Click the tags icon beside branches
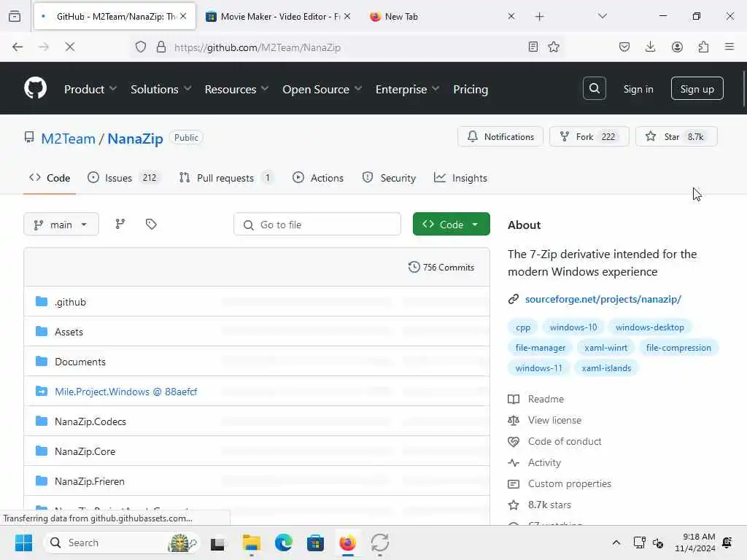Screen dimensions: 747x560 click(151, 224)
